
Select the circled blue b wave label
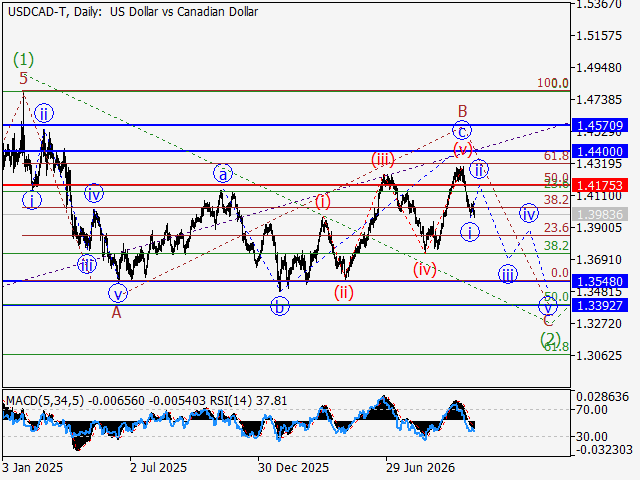[x=280, y=306]
